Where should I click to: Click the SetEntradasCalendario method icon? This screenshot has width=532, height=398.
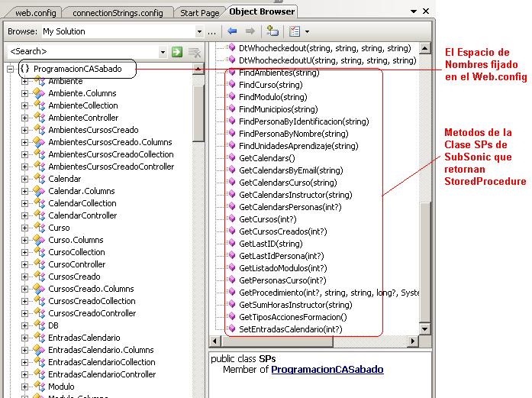pyautogui.click(x=231, y=328)
